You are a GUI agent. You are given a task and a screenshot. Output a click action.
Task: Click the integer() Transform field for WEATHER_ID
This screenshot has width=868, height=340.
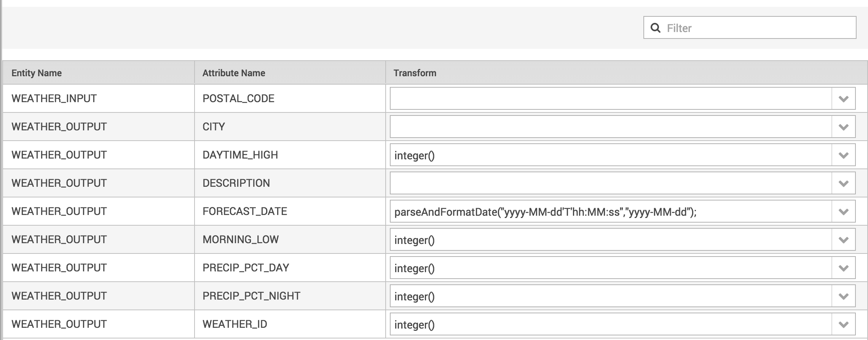(611, 324)
